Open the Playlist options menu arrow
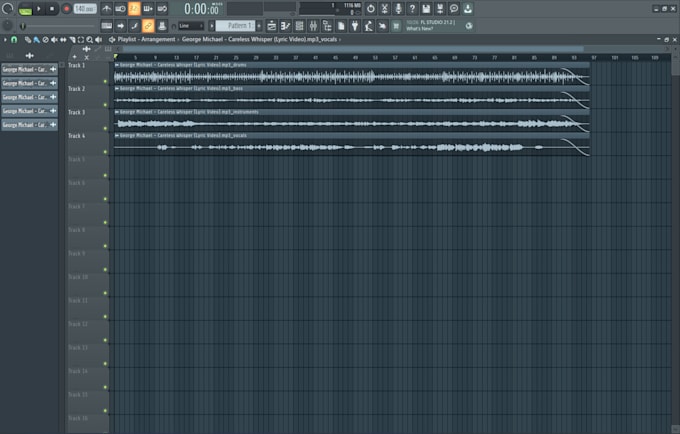 pos(5,39)
